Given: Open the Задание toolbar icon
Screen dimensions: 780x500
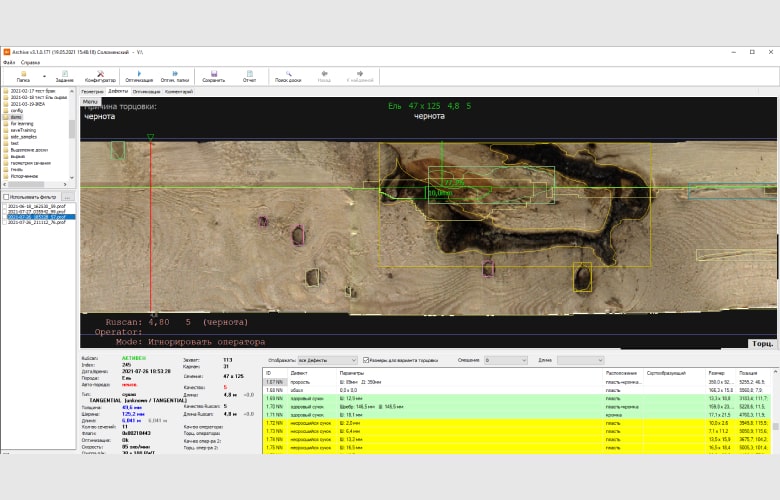Looking at the screenshot, I should 65,76.
